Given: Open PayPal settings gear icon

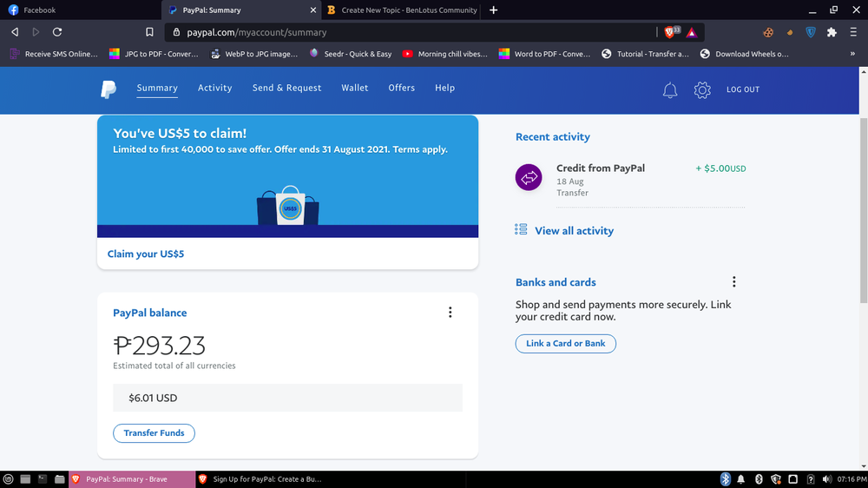Looking at the screenshot, I should click(702, 89).
